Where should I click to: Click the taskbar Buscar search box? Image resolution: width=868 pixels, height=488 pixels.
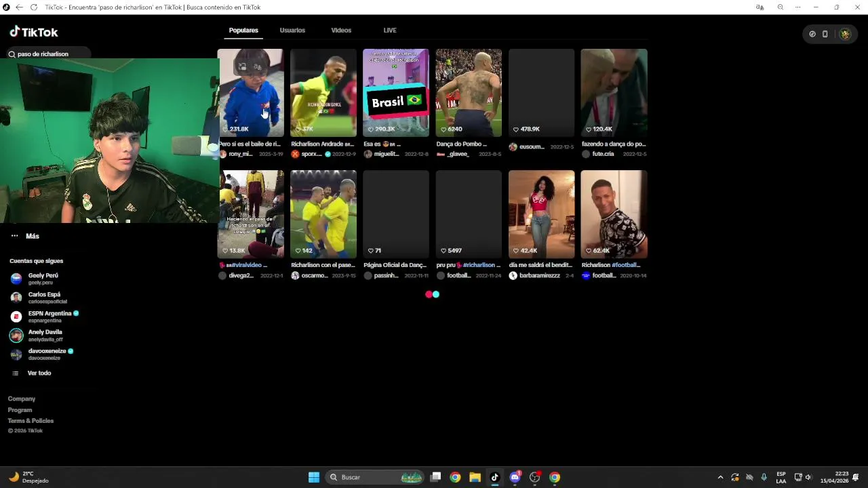(x=374, y=477)
